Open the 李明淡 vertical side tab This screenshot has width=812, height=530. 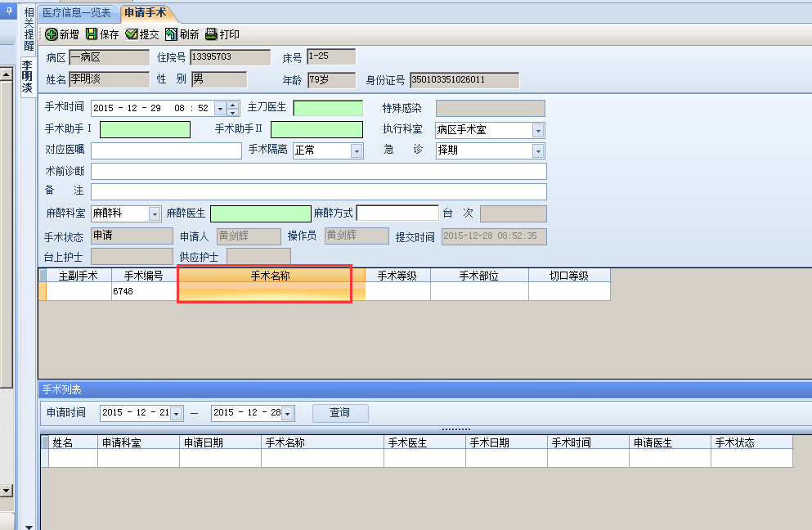pos(28,77)
